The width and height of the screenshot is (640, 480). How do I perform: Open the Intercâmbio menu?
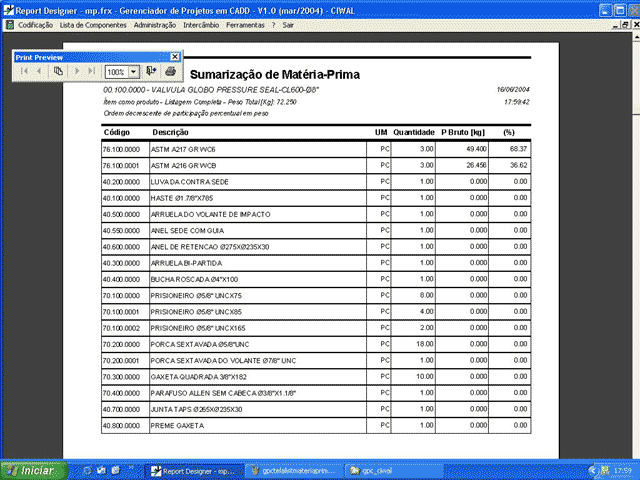pos(205,23)
